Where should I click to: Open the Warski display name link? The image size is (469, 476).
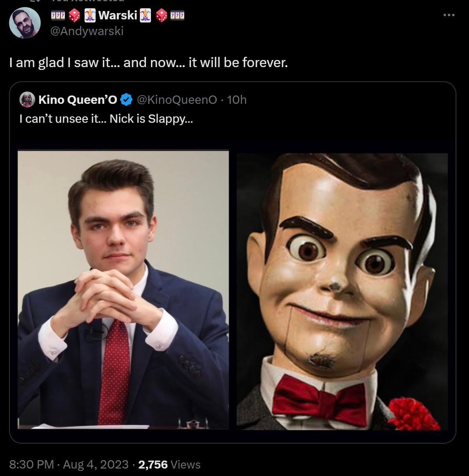point(117,15)
